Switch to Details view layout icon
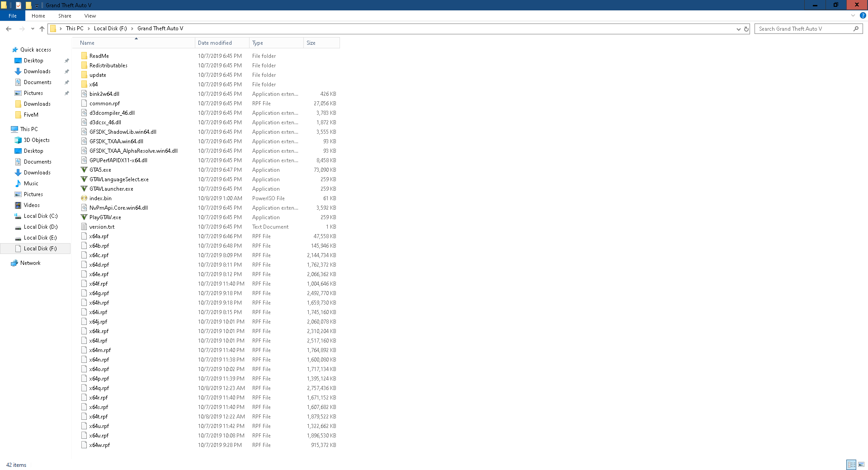The image size is (868, 470). click(x=851, y=465)
